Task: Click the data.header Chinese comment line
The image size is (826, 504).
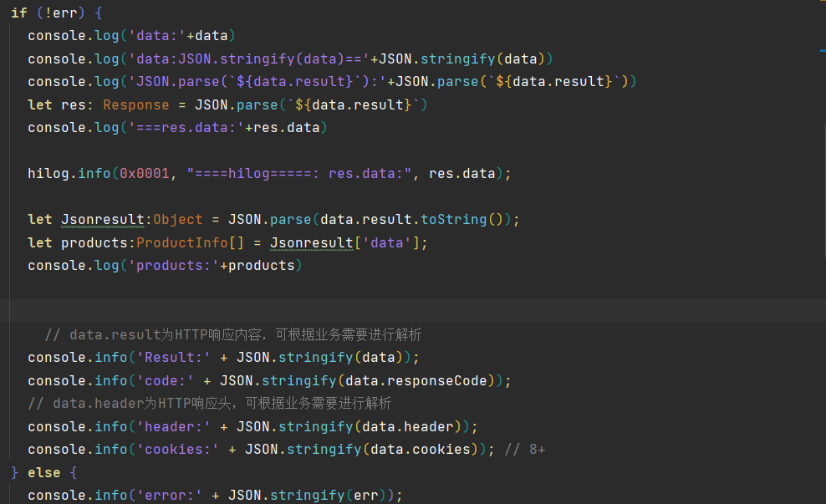Action: 209,403
